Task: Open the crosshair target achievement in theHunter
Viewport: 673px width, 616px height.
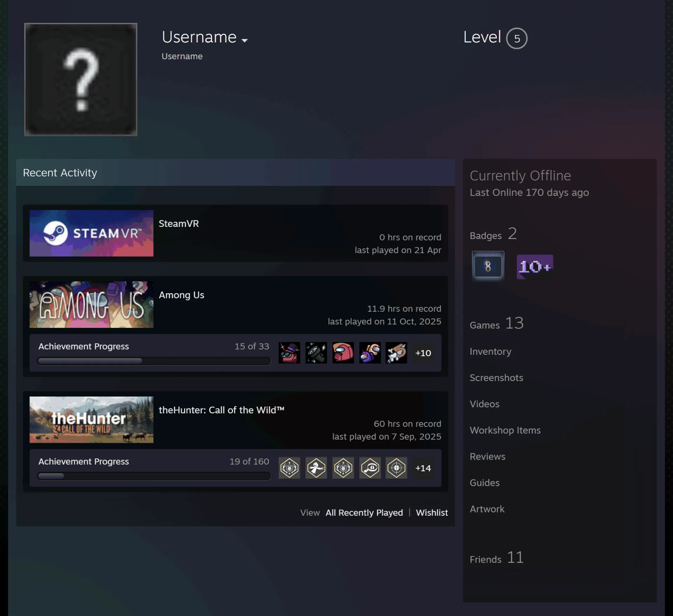Action: click(x=396, y=468)
